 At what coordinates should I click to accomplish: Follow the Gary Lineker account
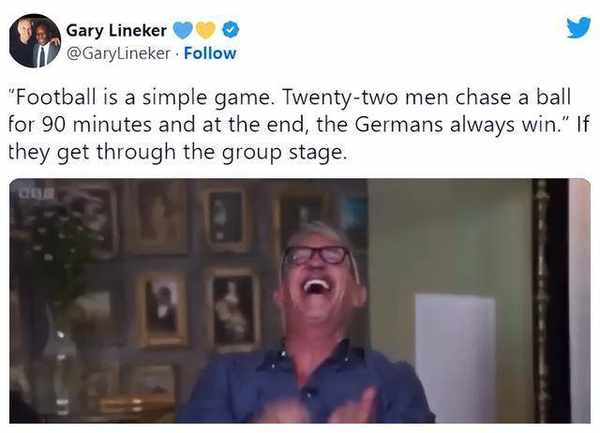coord(210,53)
